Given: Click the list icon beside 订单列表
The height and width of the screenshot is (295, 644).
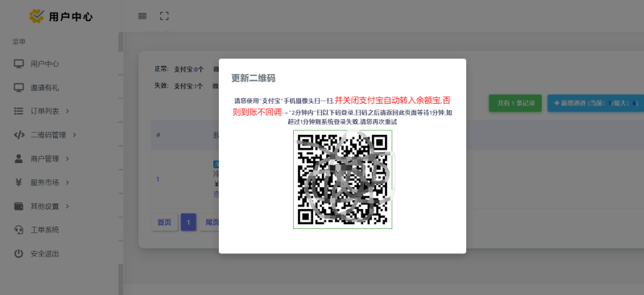Looking at the screenshot, I should pyautogui.click(x=19, y=111).
